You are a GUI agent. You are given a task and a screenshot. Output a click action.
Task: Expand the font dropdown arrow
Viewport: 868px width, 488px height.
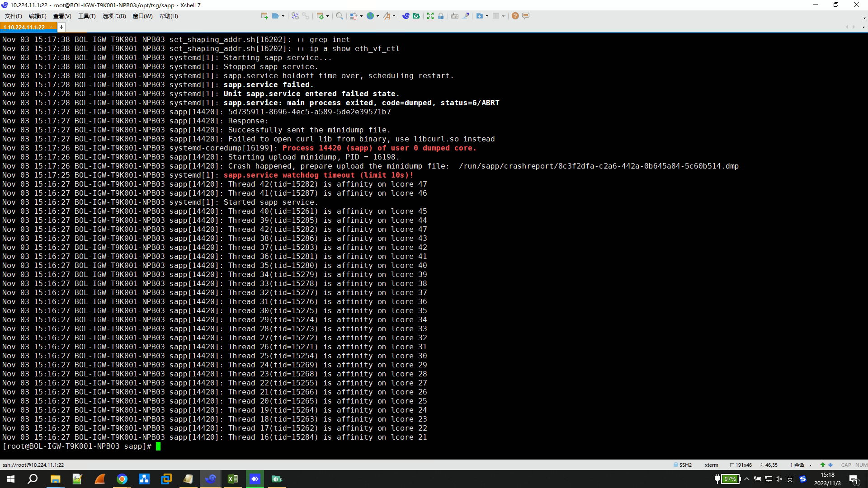(394, 16)
